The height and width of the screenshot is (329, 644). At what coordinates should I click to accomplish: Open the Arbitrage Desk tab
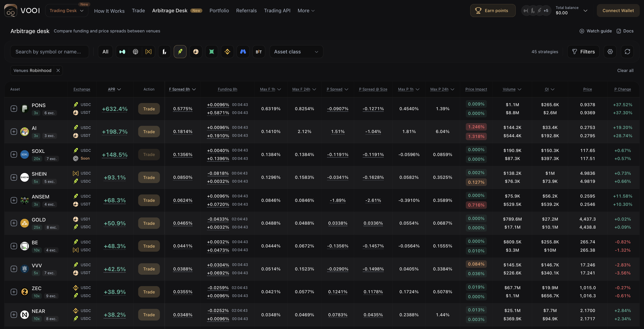(x=177, y=11)
